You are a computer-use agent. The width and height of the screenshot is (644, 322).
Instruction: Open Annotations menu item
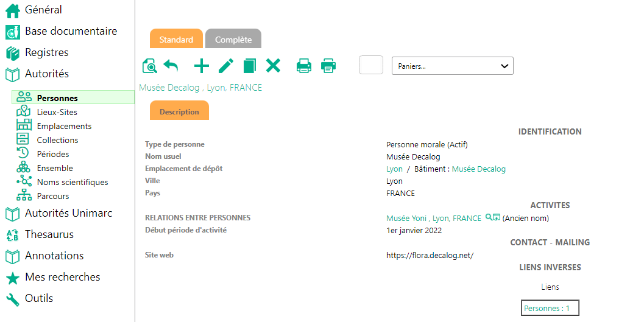[x=54, y=256]
